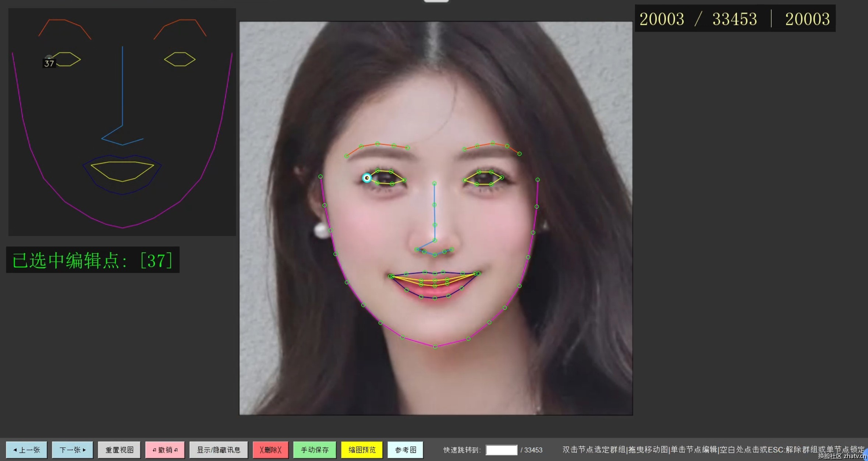Go to next image with 下一张

pyautogui.click(x=72, y=450)
